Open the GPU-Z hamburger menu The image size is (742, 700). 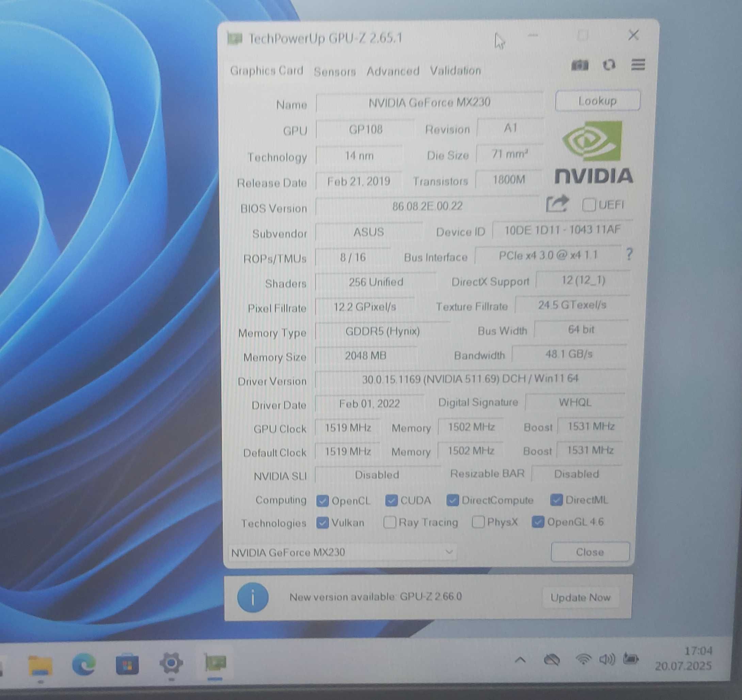(x=638, y=65)
